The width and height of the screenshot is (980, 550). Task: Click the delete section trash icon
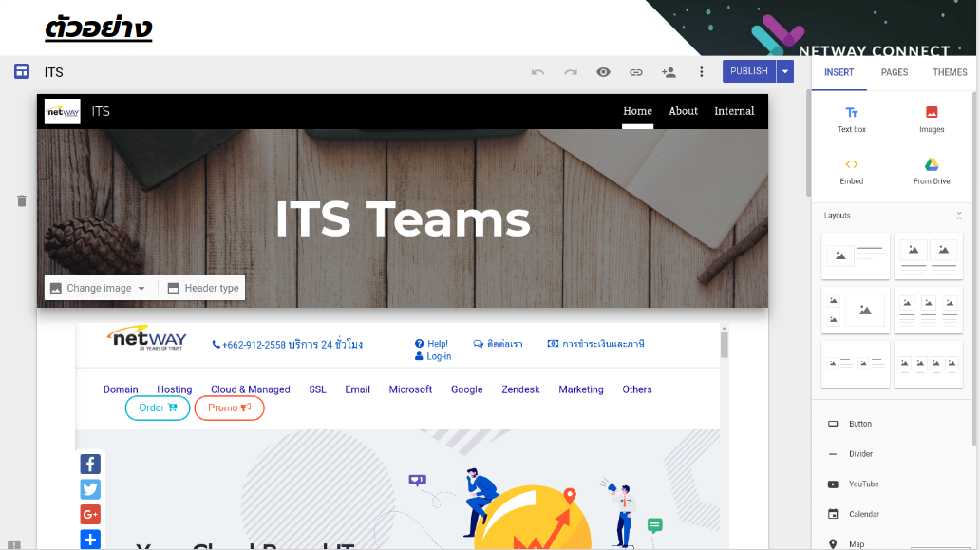point(22,201)
